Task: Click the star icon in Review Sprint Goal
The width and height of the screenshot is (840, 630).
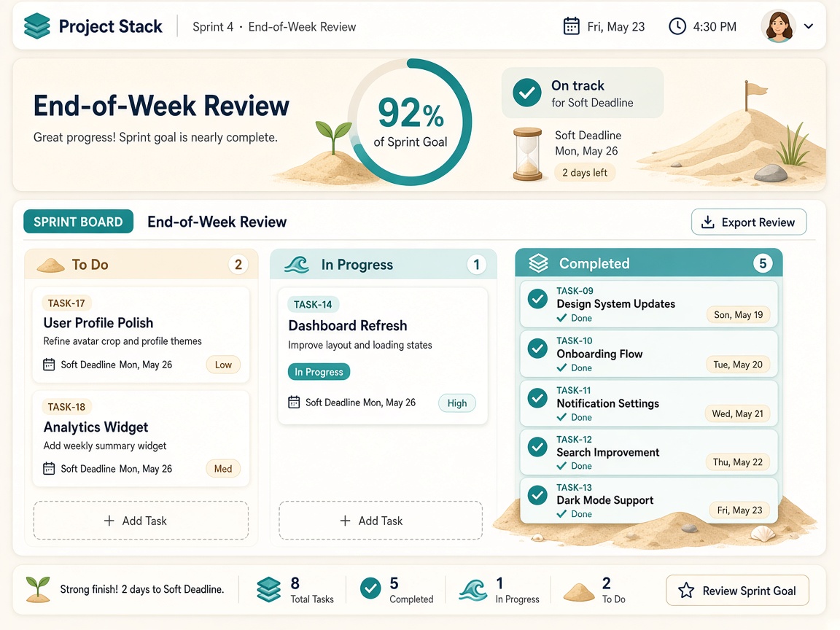Action: point(686,591)
